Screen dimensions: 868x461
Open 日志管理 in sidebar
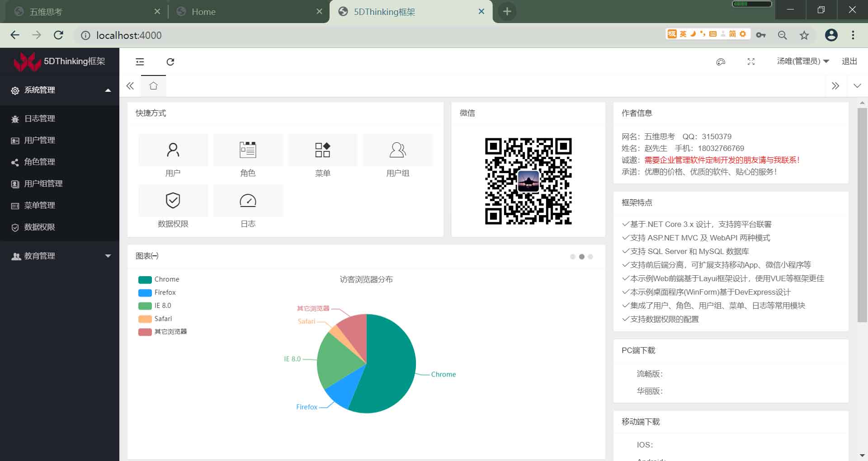60,118
